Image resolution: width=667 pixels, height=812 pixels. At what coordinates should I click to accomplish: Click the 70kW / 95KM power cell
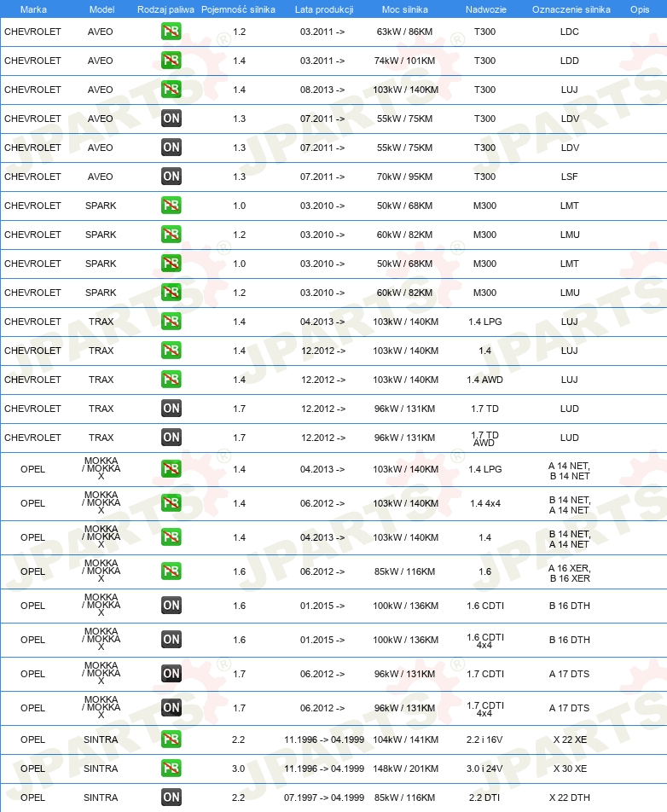405,177
